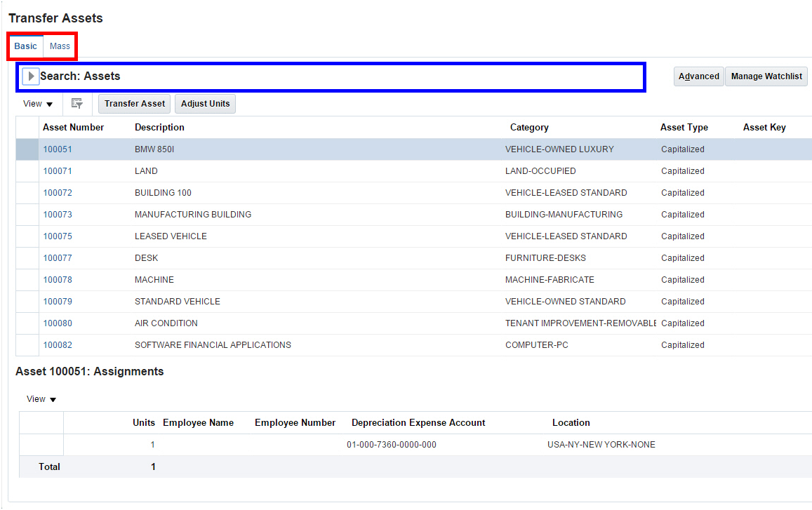Select the MACHINE description cell
Viewport: 812px width, 510px height.
point(154,280)
